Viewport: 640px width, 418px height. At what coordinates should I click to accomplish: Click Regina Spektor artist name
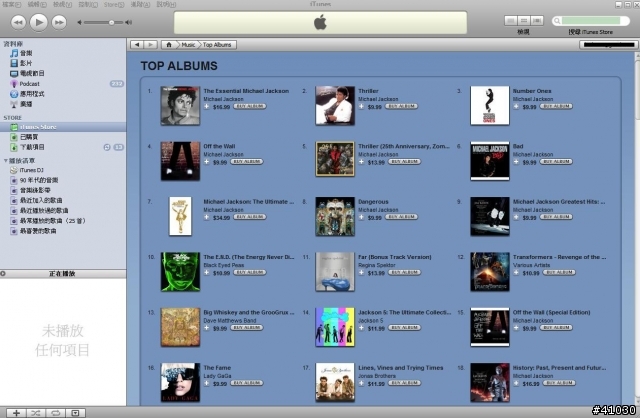click(377, 265)
